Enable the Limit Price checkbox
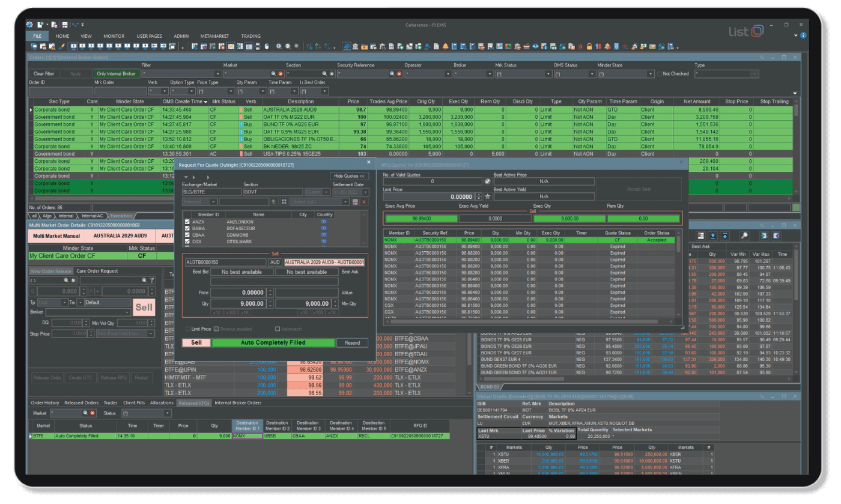841x504 pixels. (x=187, y=329)
